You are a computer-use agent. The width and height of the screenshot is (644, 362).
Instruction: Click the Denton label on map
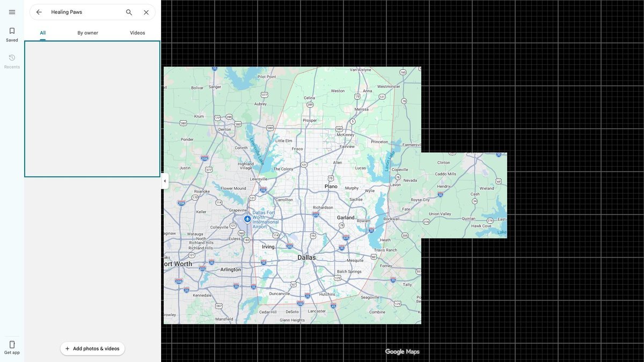coord(224,129)
